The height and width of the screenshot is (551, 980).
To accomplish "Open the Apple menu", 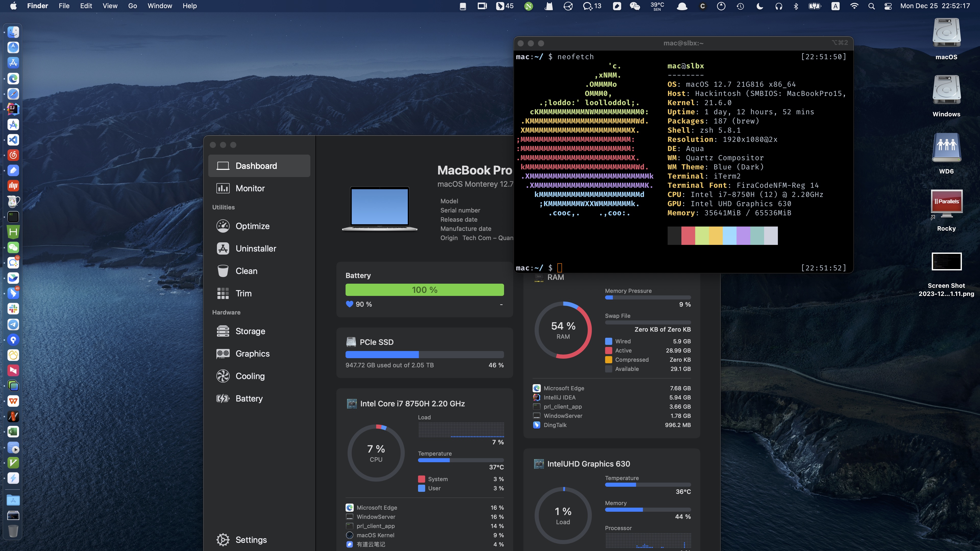I will (x=13, y=6).
